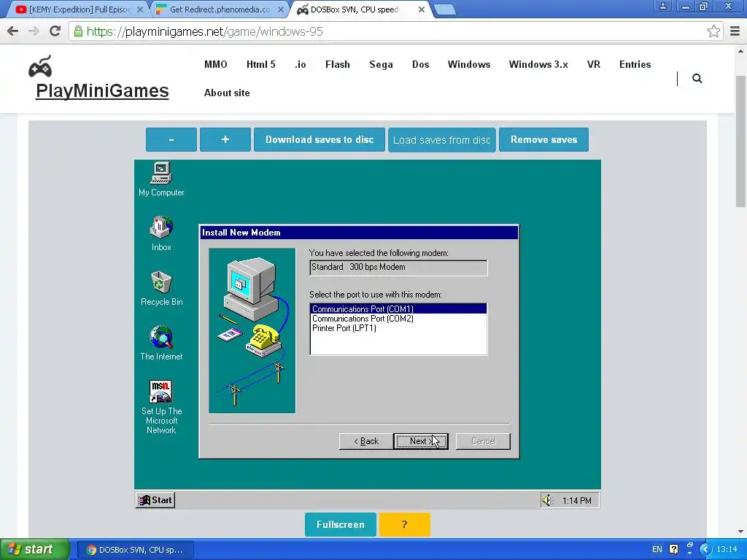Click the browser forward arrow
The height and width of the screenshot is (560, 747).
[34, 31]
